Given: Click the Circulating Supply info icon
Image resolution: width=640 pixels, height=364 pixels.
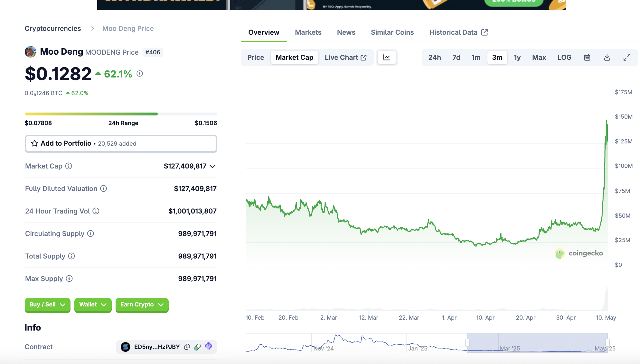Looking at the screenshot, I should pyautogui.click(x=91, y=233).
